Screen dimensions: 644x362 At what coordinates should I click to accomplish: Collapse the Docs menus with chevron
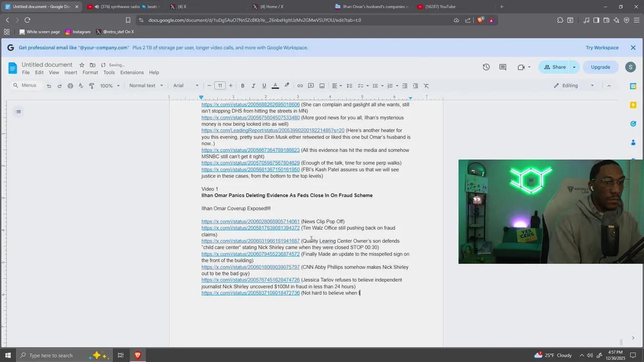609,86
